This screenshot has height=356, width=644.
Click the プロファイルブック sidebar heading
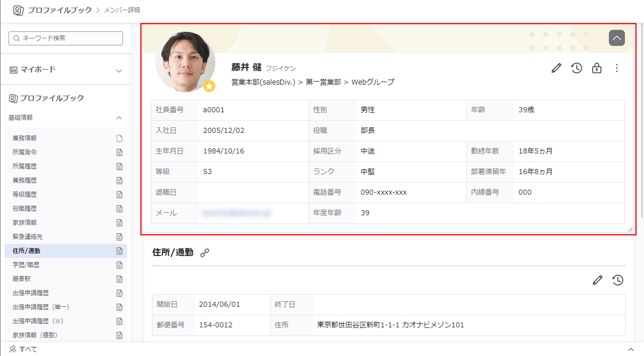point(52,98)
